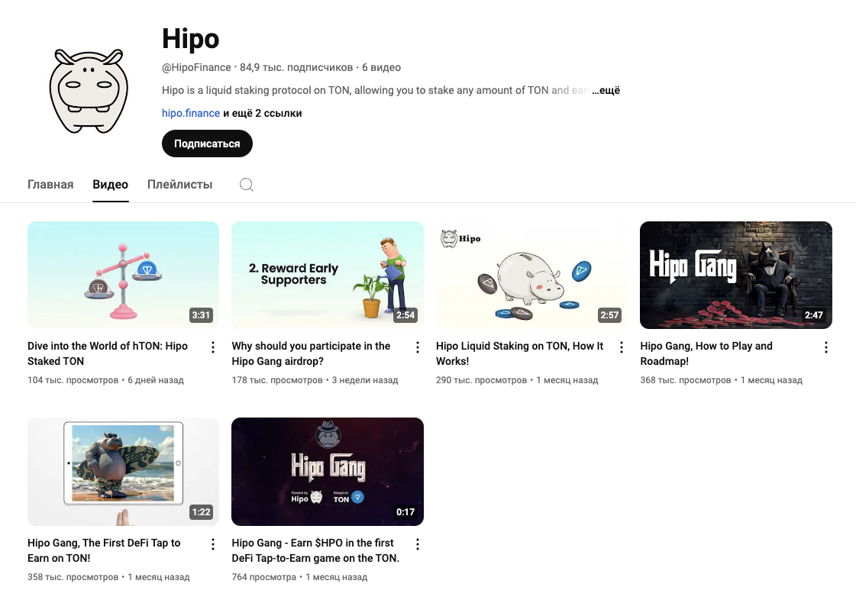Click '104 тыс. просмотров • 6 дней назад' metadata
This screenshot has height=616, width=856.
tap(106, 379)
